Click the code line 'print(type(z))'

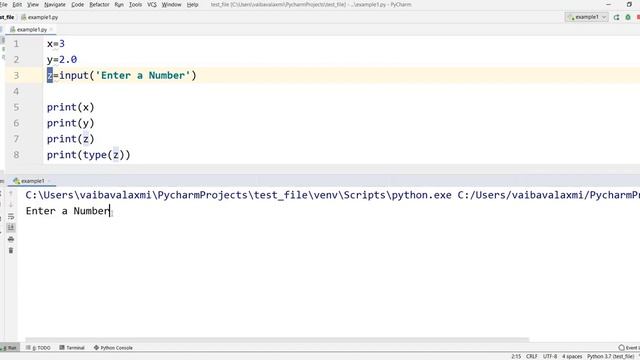pyautogui.click(x=89, y=155)
